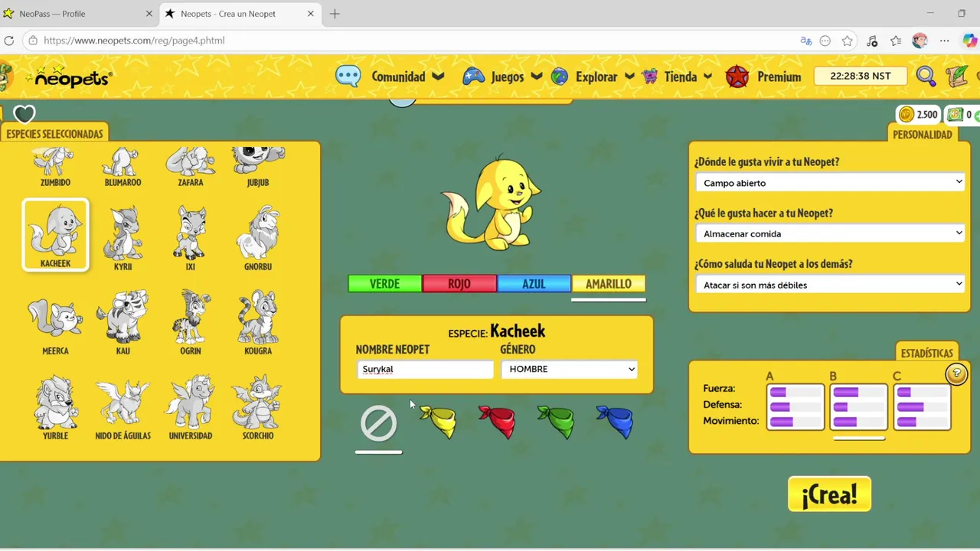This screenshot has width=980, height=551.
Task: Expand the Explorar menu
Action: point(593,77)
